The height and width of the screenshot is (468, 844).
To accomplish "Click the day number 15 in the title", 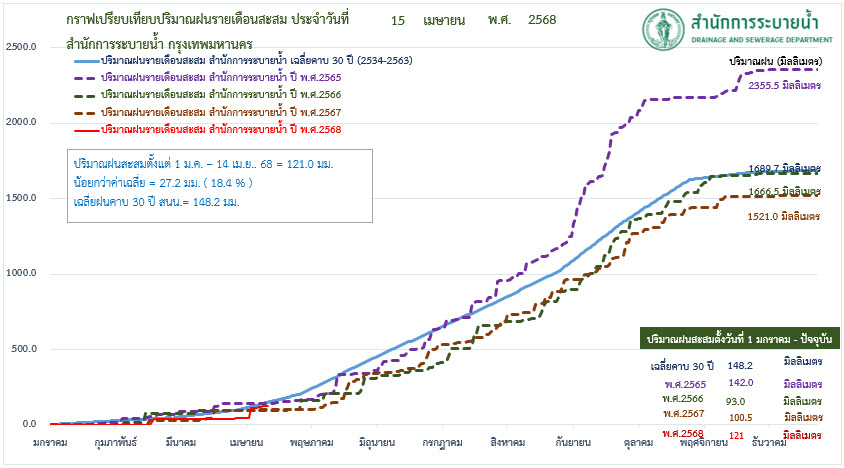I will coord(398,20).
